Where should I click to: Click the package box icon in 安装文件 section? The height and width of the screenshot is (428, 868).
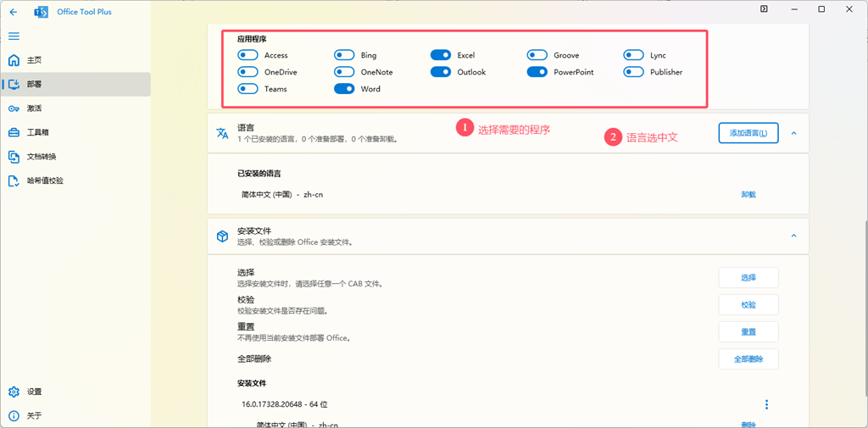coord(222,236)
